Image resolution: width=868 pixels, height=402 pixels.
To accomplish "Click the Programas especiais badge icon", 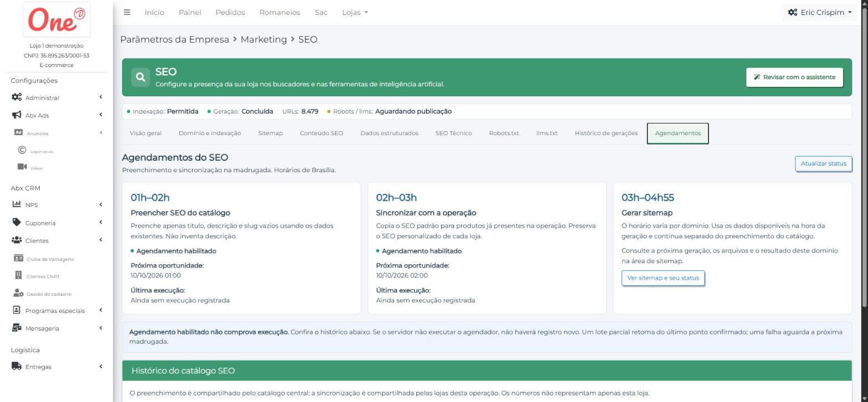I will pyautogui.click(x=17, y=310).
